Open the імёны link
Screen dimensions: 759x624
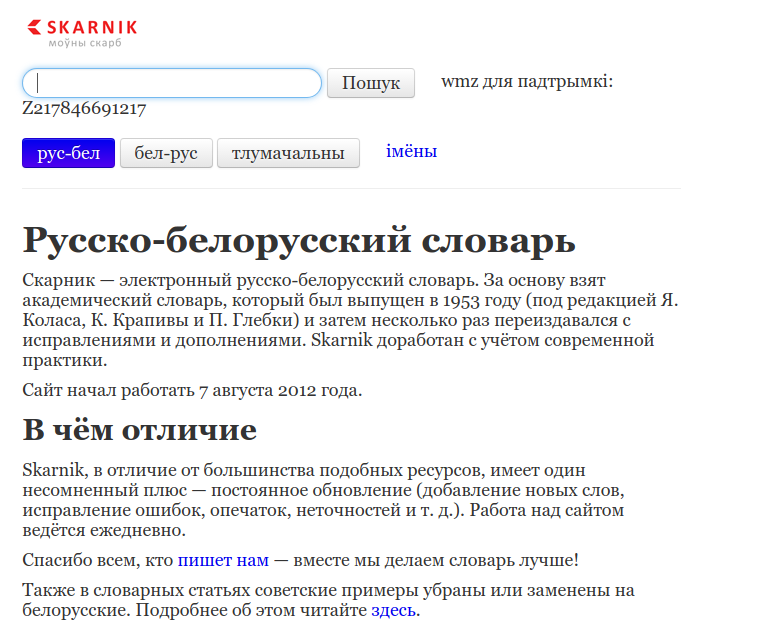click(x=411, y=152)
